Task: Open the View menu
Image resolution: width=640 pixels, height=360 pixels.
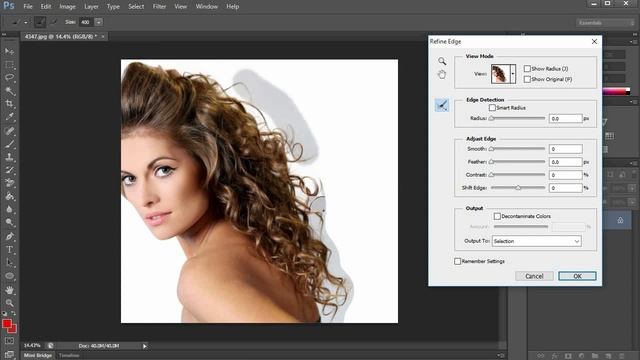Action: pos(180,7)
